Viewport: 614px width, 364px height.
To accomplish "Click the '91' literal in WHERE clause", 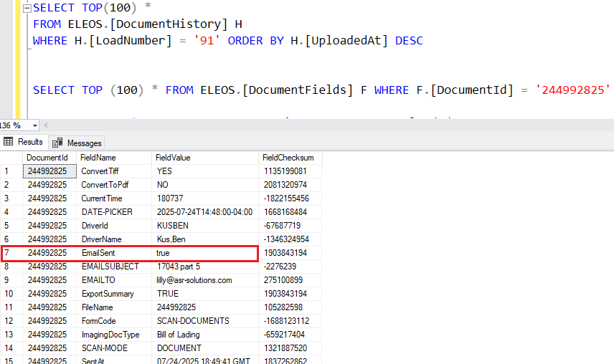I will (207, 41).
